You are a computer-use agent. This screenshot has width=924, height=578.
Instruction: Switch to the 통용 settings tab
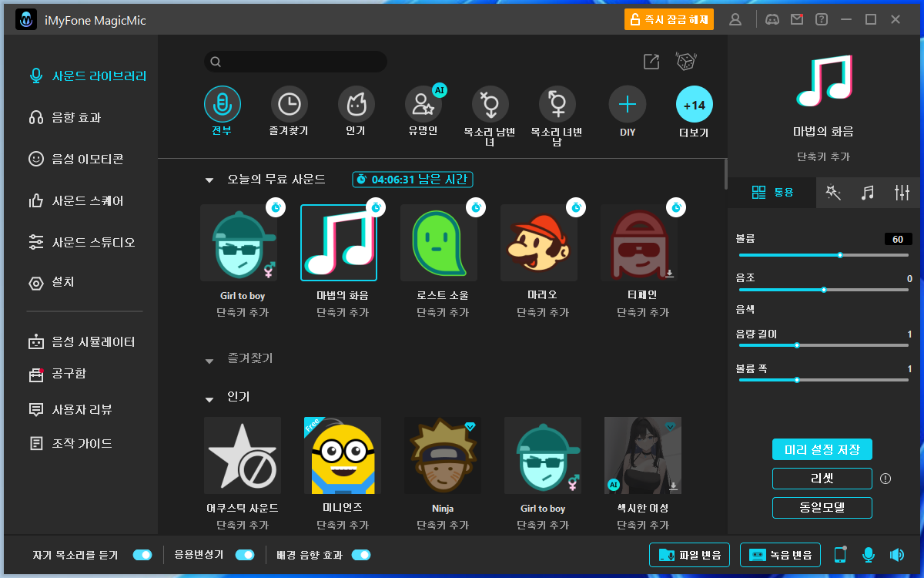point(772,192)
